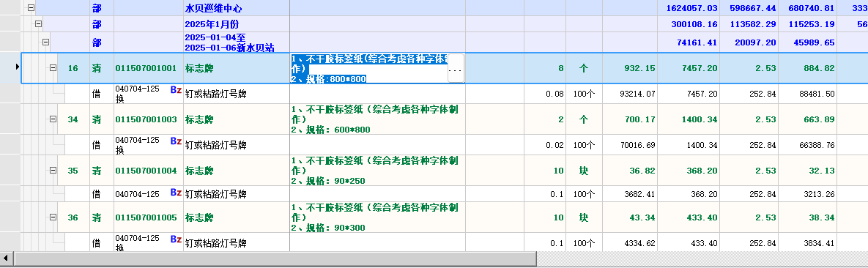Collapse row 16 标志牌 expander
This screenshot has width=868, height=268.
pos(53,68)
